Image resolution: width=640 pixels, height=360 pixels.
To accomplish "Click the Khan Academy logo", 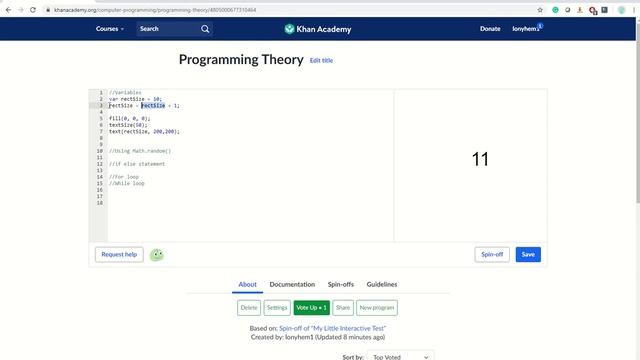I will (x=318, y=29).
